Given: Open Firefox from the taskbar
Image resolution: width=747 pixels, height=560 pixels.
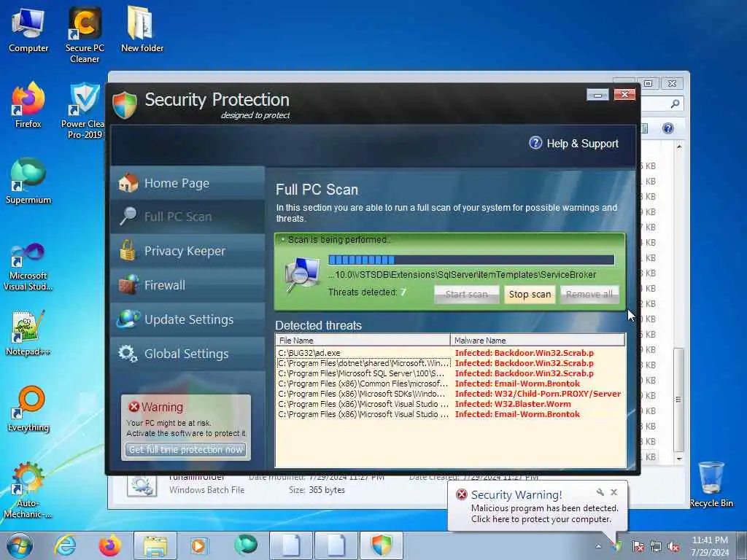Looking at the screenshot, I should click(x=110, y=545).
